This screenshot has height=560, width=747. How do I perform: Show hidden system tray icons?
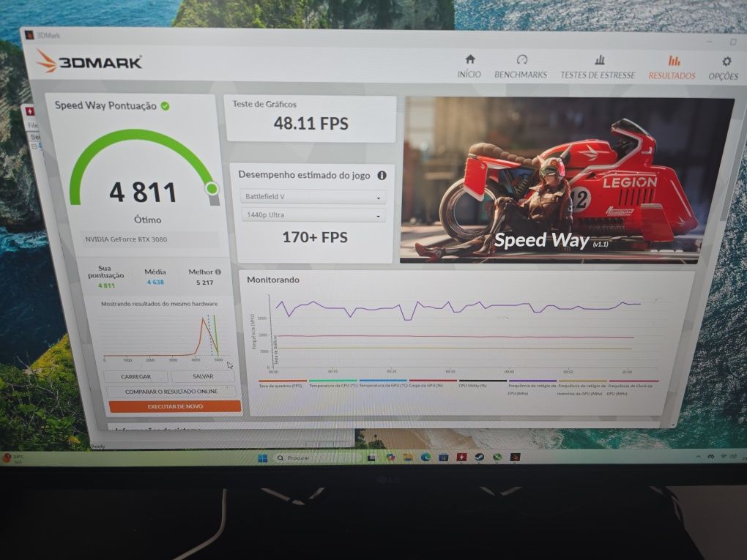pos(699,457)
